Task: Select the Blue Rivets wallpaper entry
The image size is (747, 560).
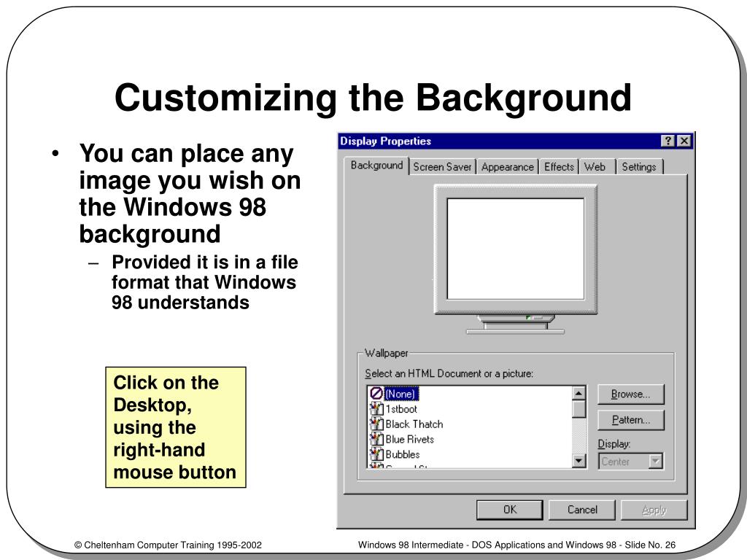Action: tap(410, 439)
